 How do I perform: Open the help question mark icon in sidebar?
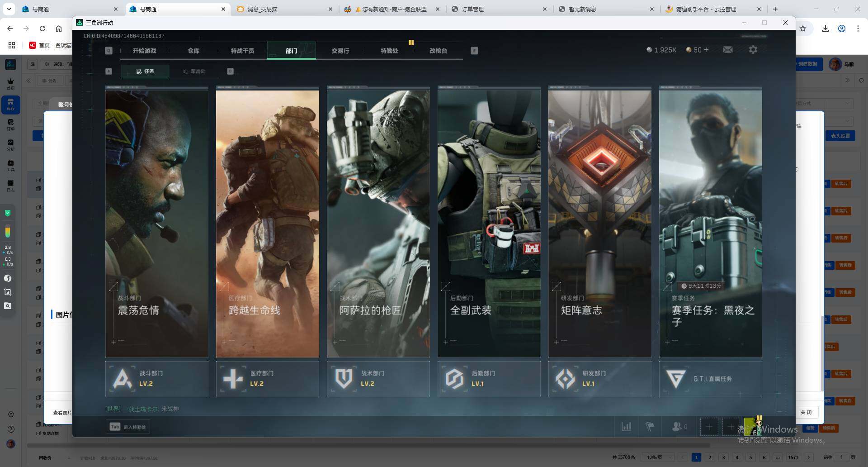point(11,429)
